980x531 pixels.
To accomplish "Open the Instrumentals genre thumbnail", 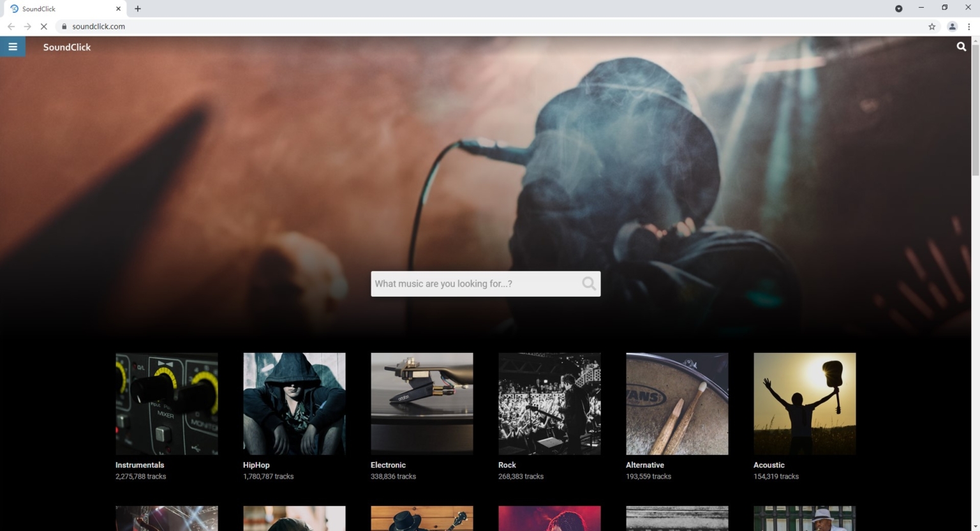I will tap(167, 403).
